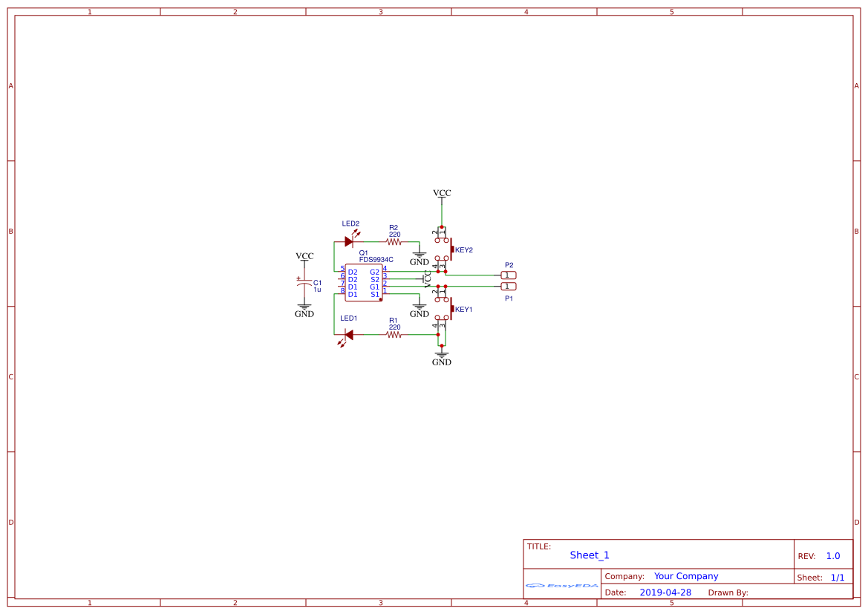
Task: Click the sheet number 1/1
Action: pos(838,578)
